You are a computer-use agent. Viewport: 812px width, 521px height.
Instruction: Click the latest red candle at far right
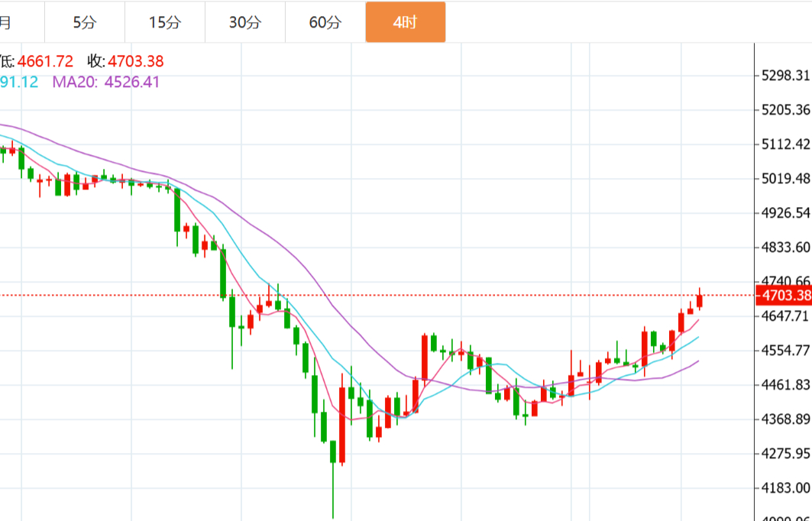pyautogui.click(x=699, y=301)
